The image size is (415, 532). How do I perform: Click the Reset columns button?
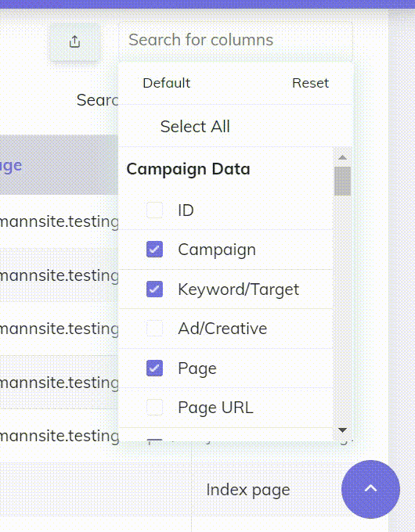(x=310, y=83)
